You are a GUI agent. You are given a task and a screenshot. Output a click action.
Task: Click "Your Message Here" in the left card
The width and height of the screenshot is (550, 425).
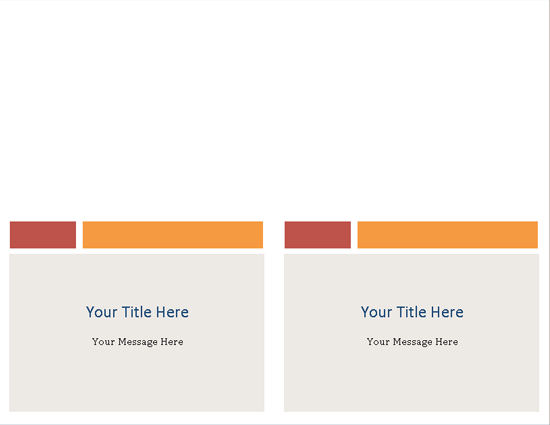pos(138,342)
